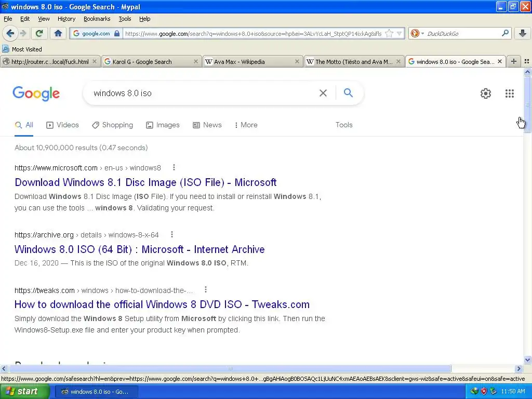Close the router local html tab
The image size is (532, 399).
coord(95,61)
